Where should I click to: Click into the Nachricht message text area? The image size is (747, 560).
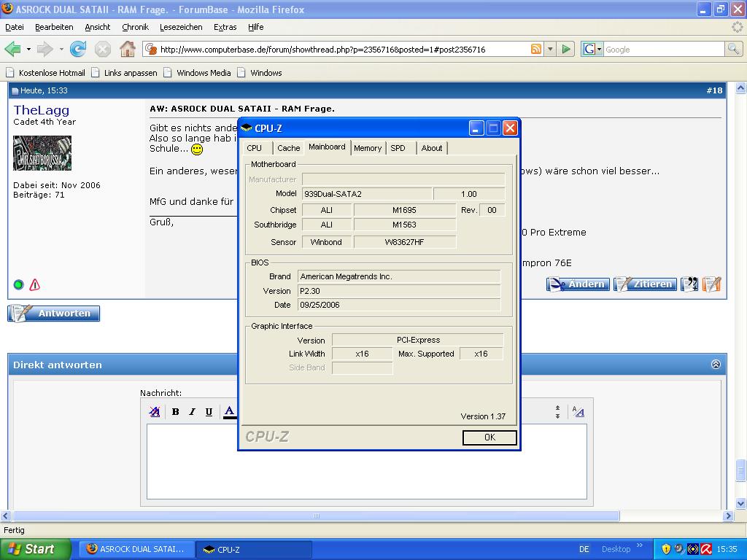click(367, 462)
